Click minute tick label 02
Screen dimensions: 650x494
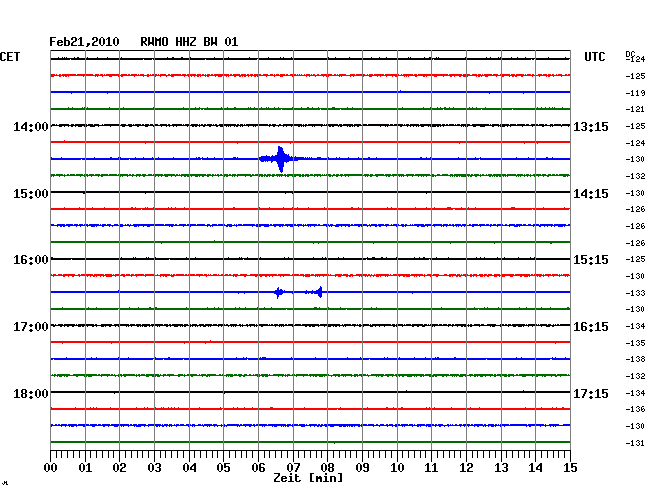(119, 468)
